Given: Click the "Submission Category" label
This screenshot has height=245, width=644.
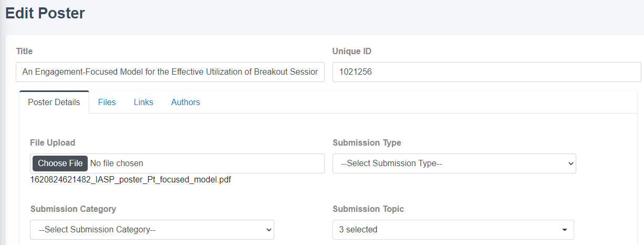Looking at the screenshot, I should [73, 209].
